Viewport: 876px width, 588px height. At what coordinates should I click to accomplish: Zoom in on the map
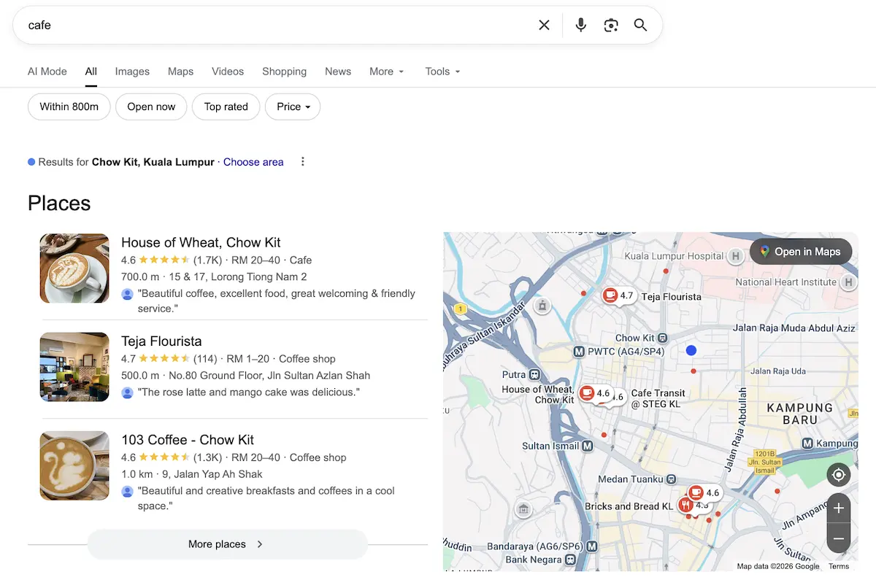(x=838, y=508)
